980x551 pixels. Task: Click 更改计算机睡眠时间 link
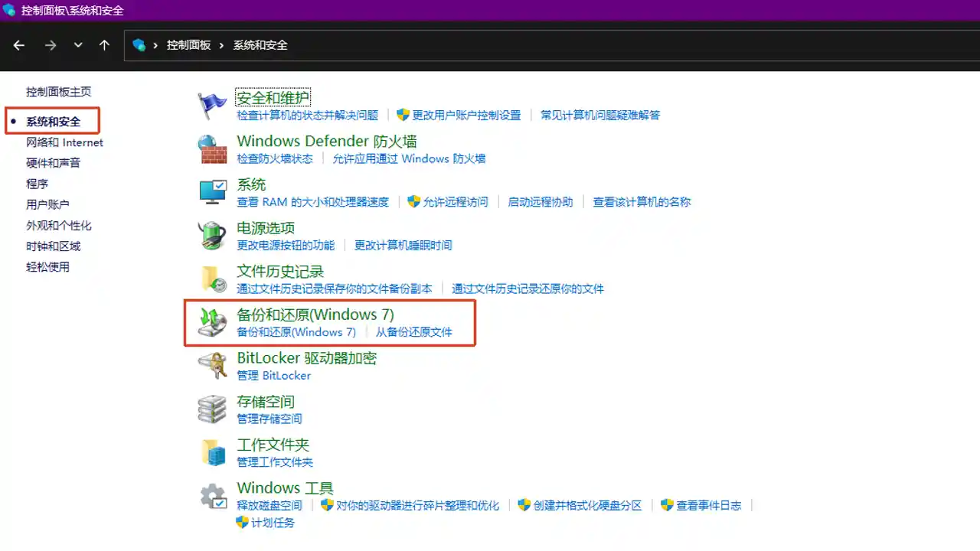(x=403, y=246)
